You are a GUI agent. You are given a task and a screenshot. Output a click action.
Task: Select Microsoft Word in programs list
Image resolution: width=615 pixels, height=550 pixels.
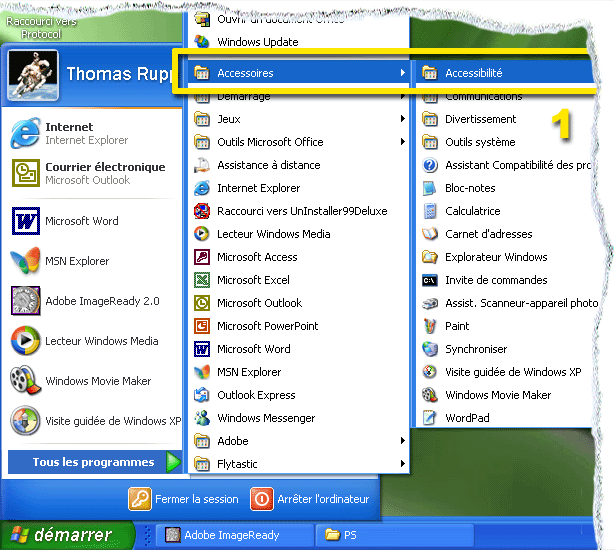299,349
